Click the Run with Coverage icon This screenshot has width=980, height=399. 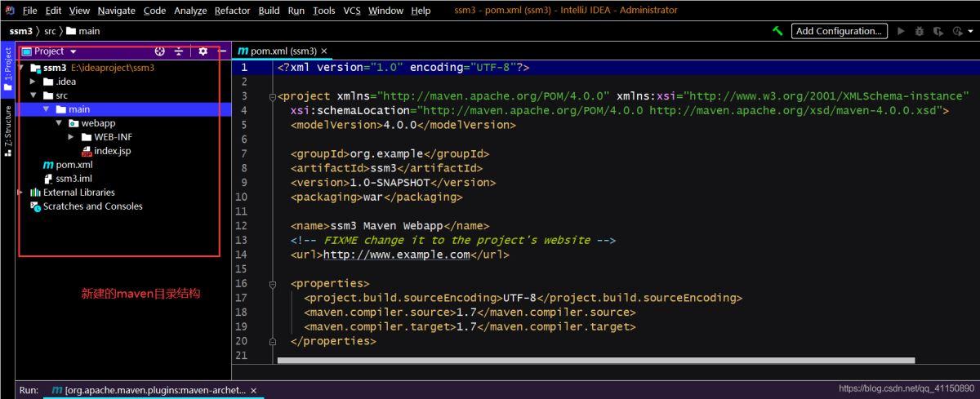click(x=938, y=31)
